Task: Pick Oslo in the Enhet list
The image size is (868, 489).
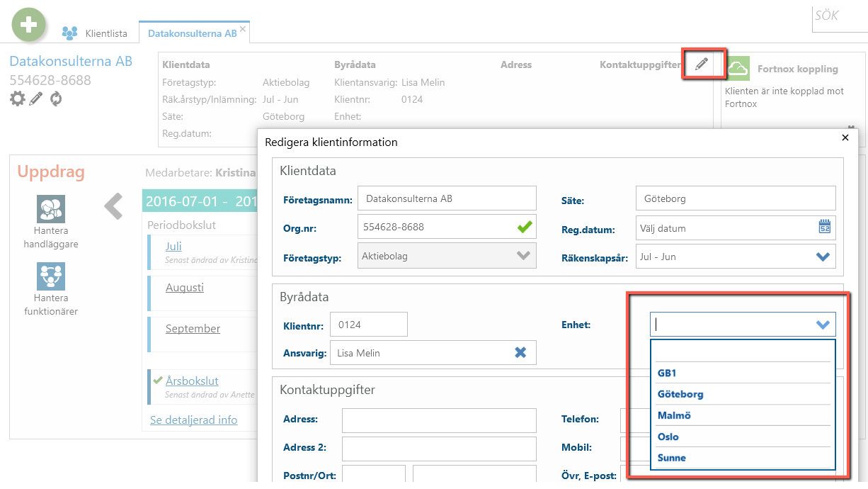Action: tap(743, 437)
